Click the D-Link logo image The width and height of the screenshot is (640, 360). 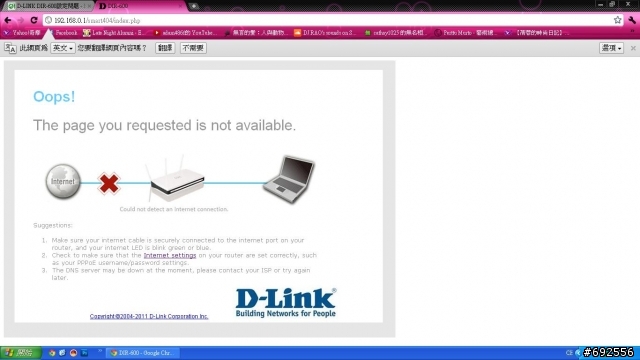pyautogui.click(x=286, y=302)
